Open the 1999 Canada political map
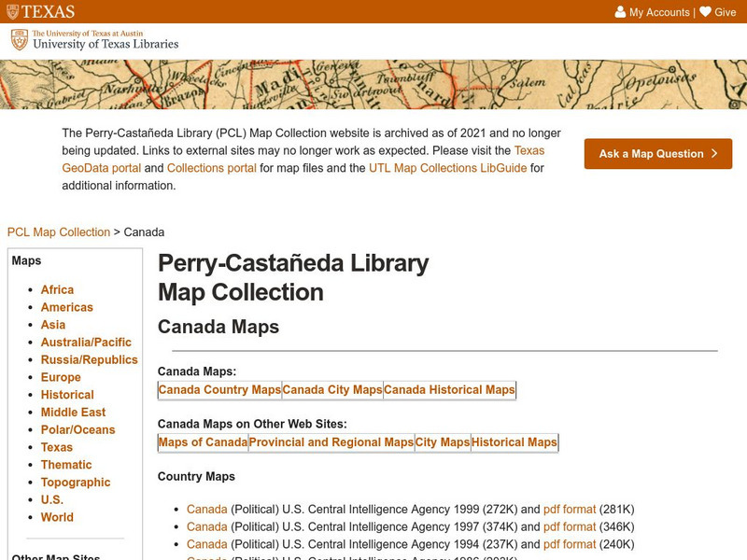Screen dimensions: 747x560 (x=207, y=510)
